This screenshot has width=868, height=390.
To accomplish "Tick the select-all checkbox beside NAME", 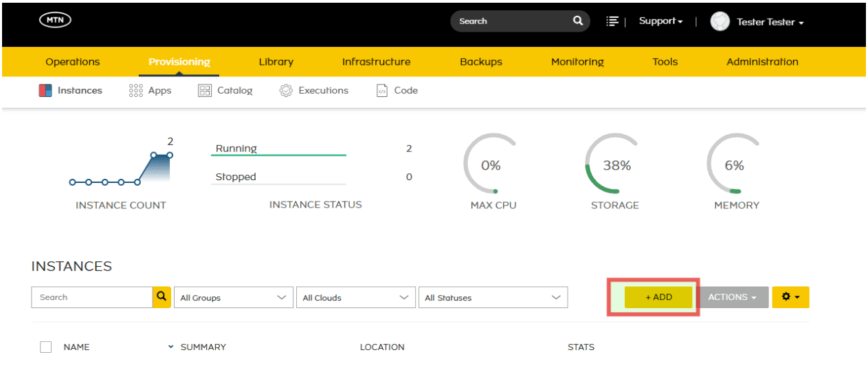I will 46,347.
